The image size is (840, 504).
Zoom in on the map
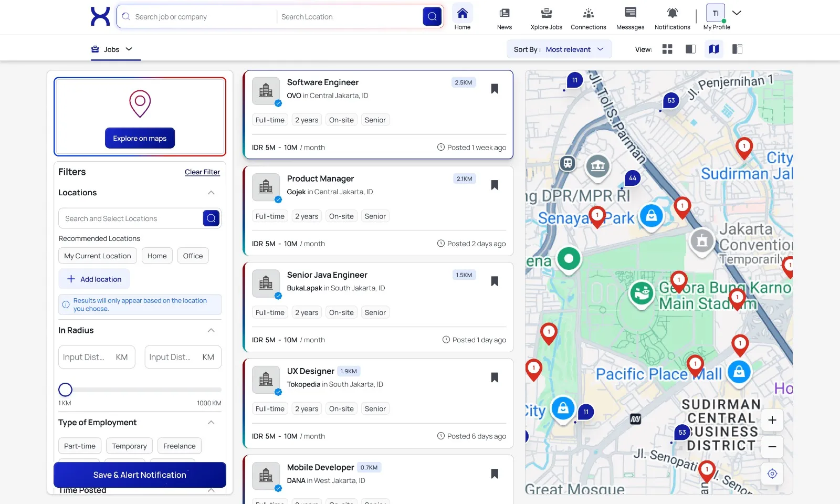772,420
